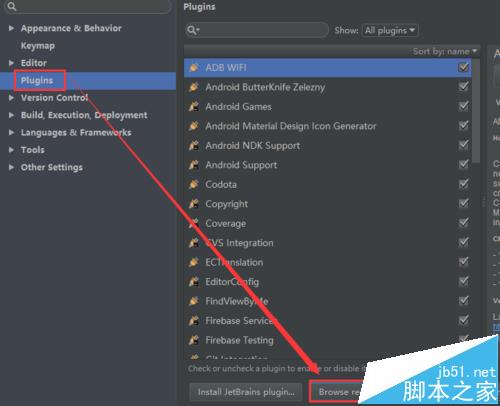Uncheck Android Material Design Icon Generator

tap(464, 126)
